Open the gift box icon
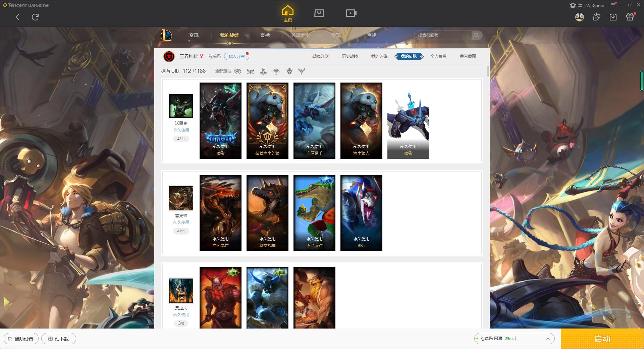The width and height of the screenshot is (644, 349). [x=630, y=17]
